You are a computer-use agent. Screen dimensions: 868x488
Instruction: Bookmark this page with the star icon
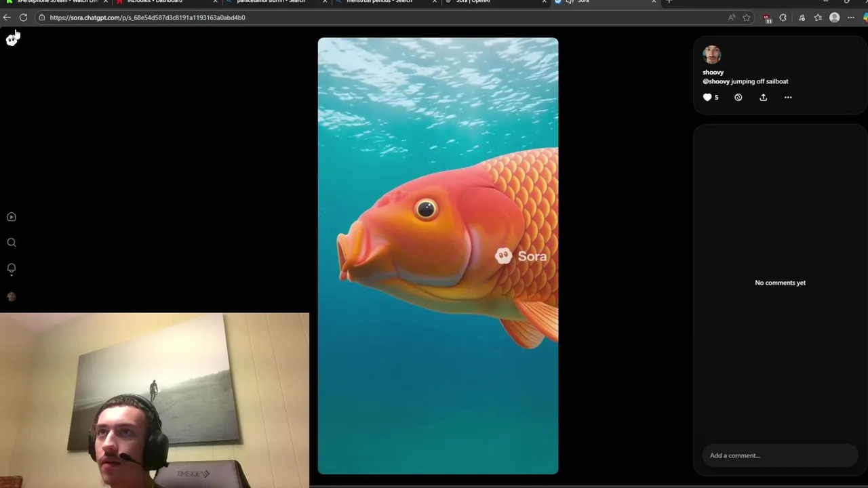(747, 18)
